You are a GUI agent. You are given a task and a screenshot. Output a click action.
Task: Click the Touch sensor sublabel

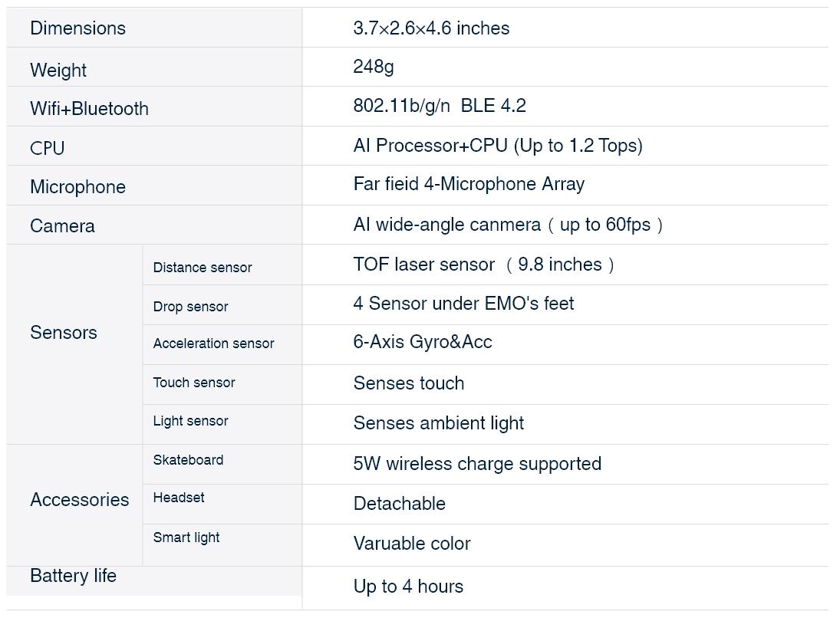click(x=194, y=383)
